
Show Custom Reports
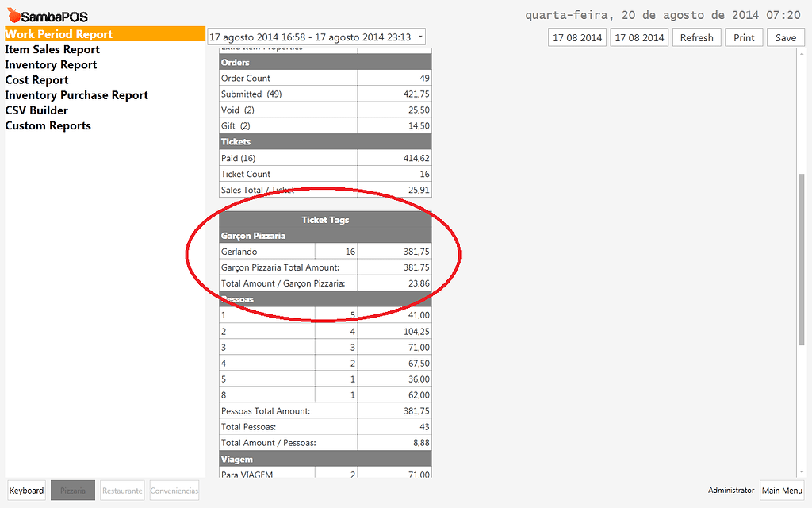coord(48,125)
